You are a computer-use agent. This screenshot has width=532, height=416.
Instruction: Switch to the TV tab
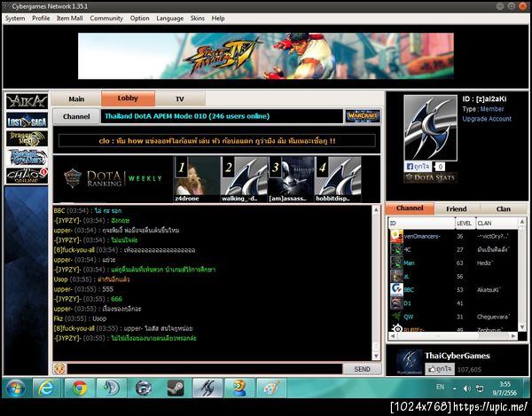click(x=180, y=98)
